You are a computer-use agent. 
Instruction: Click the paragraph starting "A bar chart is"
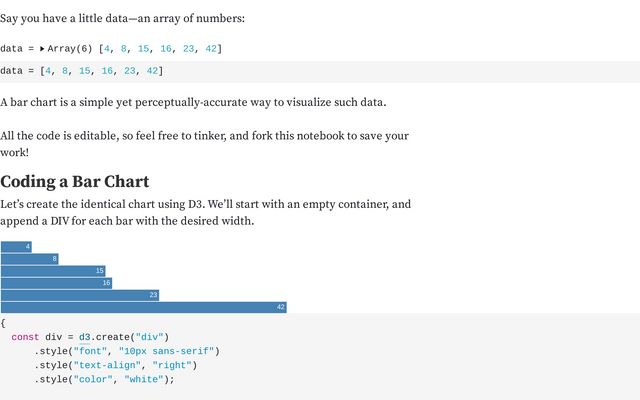point(193,102)
